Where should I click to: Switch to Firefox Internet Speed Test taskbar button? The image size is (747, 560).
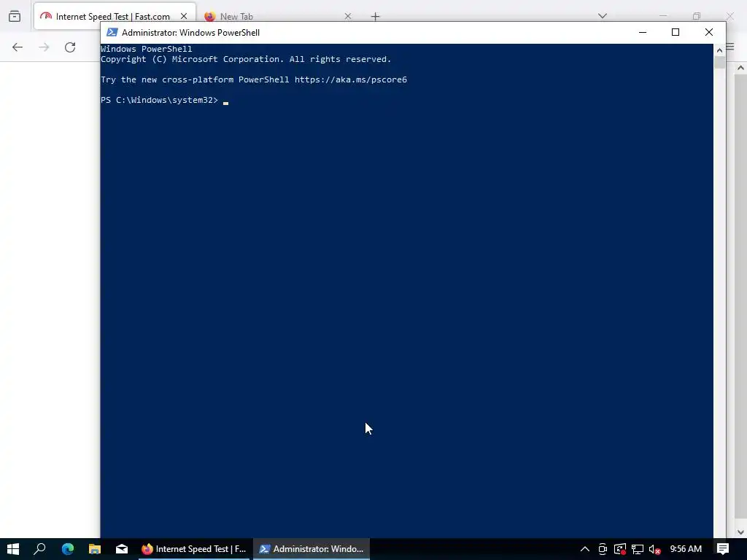click(x=194, y=549)
